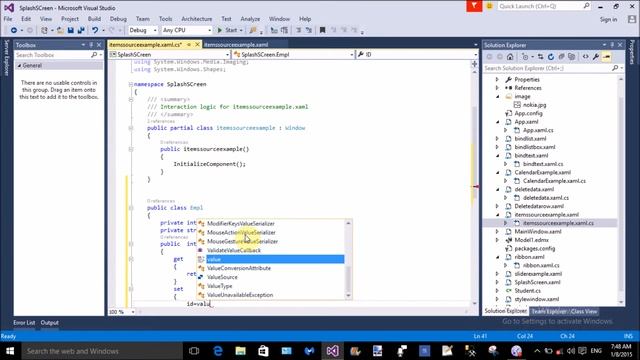Viewport: 640px width, 360px height.
Task: Toggle auto-hide pin on Toolbox panel
Action: click(x=91, y=45)
